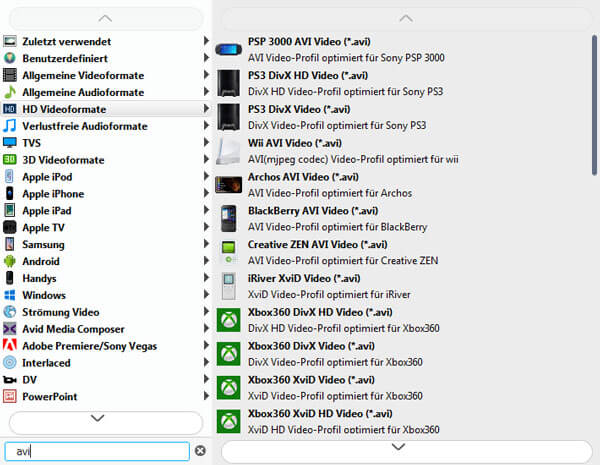Click the format list vertical scrollbar
600x465 pixels.
595,100
